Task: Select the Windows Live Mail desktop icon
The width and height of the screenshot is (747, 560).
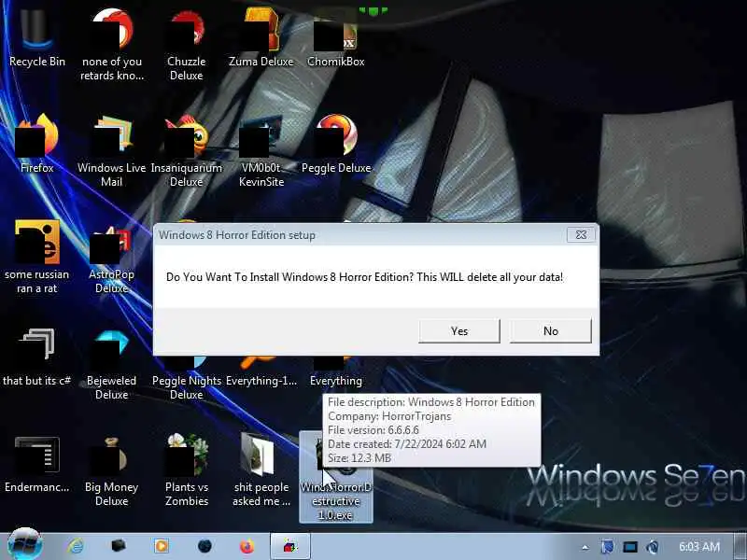Action: click(x=112, y=150)
